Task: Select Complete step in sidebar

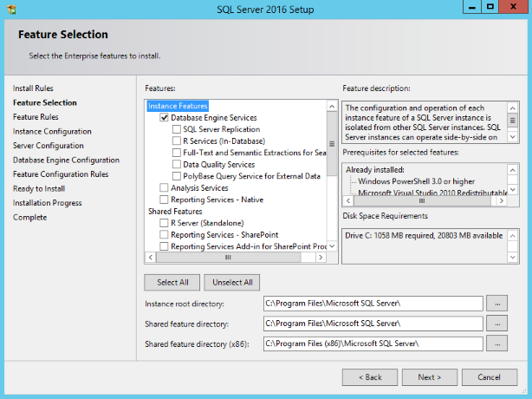Action: [x=29, y=218]
